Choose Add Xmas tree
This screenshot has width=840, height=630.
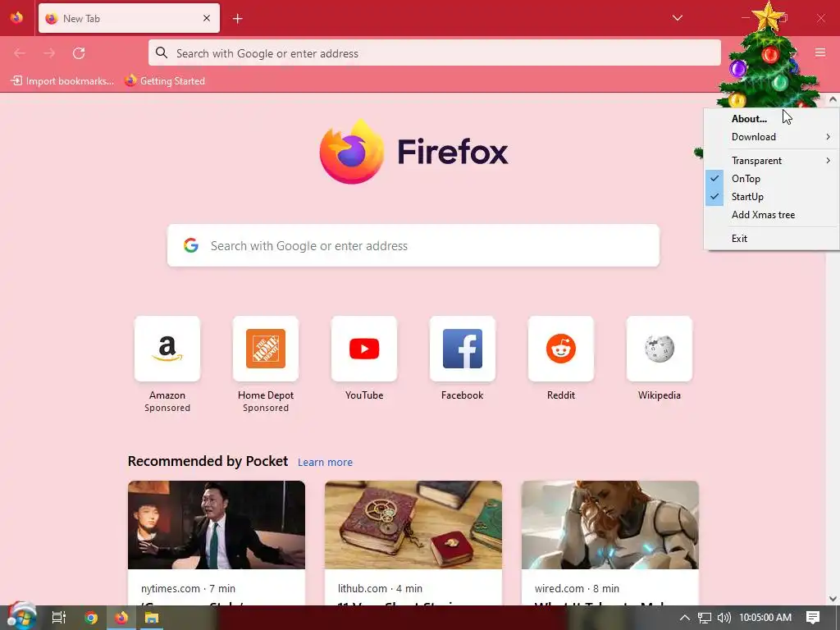[x=771, y=215]
